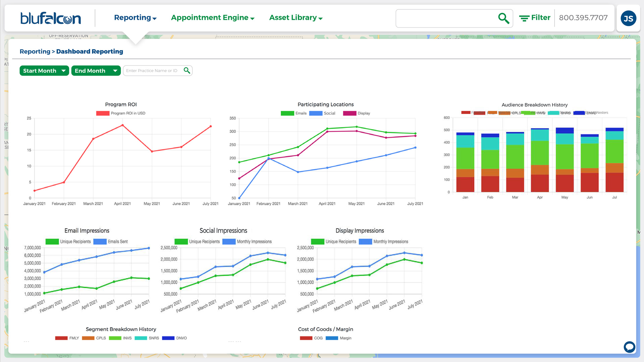Click the blufalcon logo

click(x=50, y=18)
